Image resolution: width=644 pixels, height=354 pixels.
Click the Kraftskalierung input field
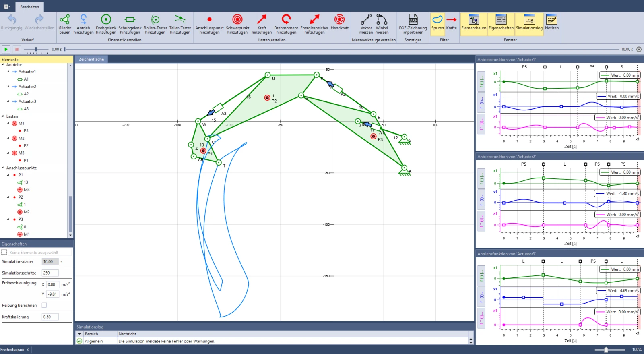50,317
